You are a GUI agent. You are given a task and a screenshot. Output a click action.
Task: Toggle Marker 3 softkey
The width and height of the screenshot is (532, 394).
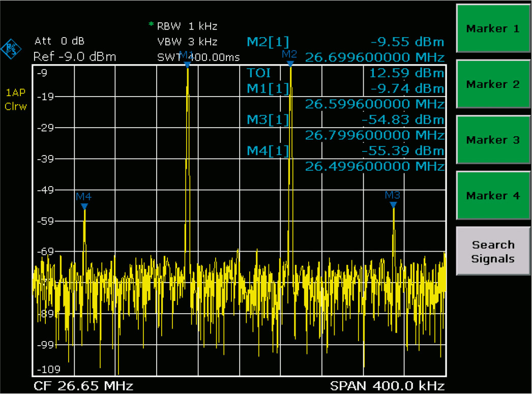(x=492, y=140)
